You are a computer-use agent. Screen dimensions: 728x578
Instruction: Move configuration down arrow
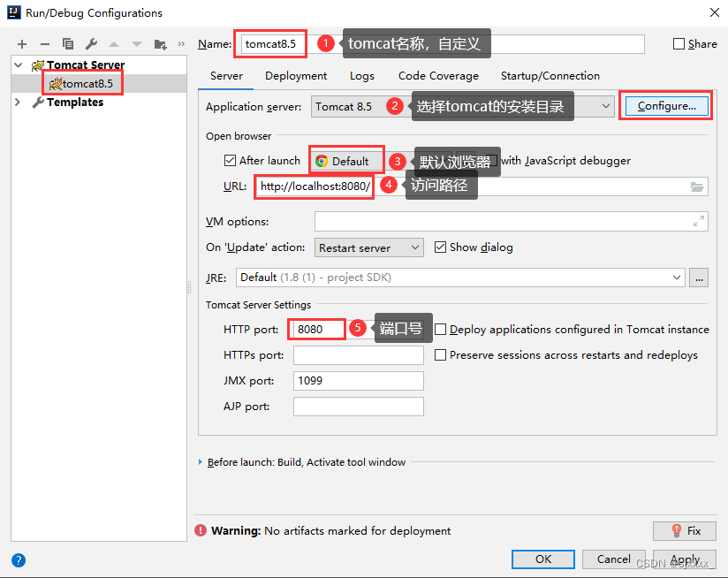click(136, 44)
